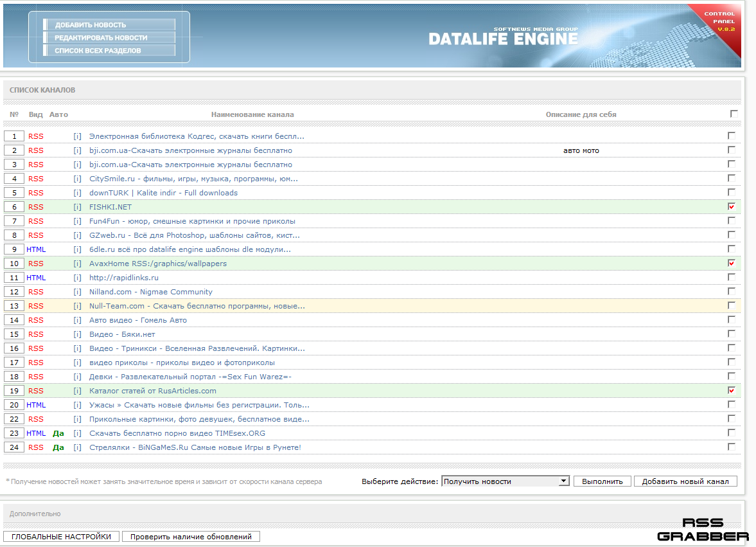Click the number 1 field of first channel
This screenshot has height=547, width=756.
[x=14, y=136]
